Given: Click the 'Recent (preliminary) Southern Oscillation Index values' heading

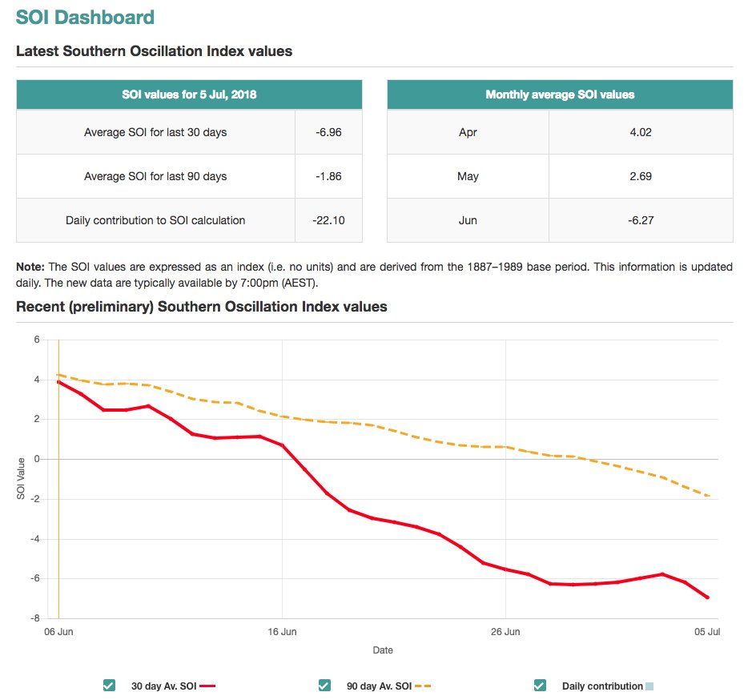Looking at the screenshot, I should pos(202,307).
